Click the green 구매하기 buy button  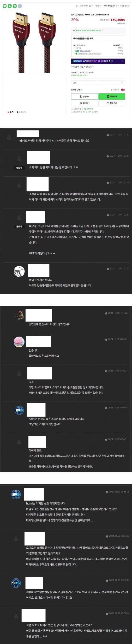click(112, 97)
